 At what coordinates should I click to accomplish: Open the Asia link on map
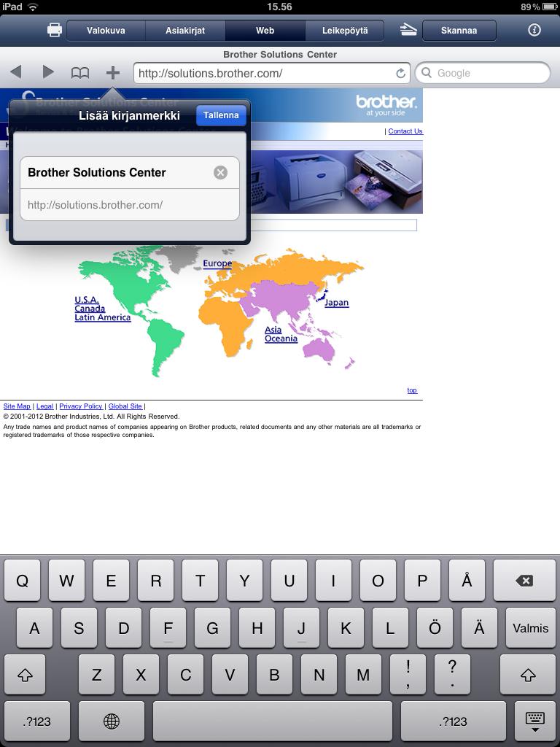[273, 330]
